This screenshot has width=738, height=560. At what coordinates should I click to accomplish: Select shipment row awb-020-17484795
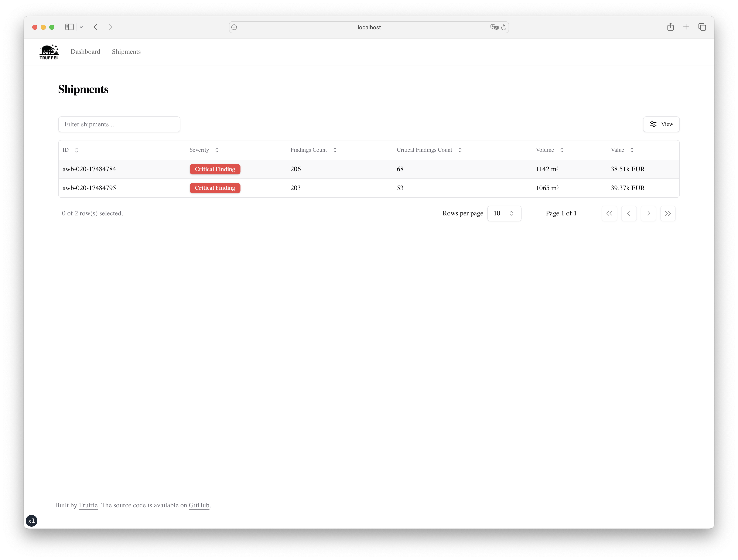click(x=89, y=188)
